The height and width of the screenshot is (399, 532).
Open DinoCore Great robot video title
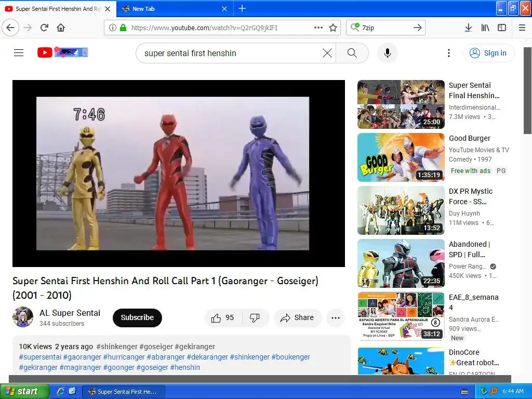[474, 357]
